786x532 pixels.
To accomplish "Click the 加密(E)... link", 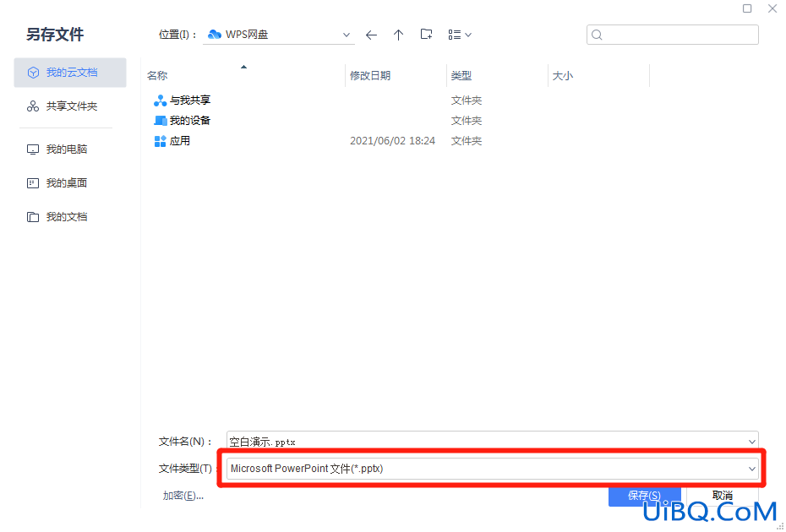I will (x=183, y=496).
